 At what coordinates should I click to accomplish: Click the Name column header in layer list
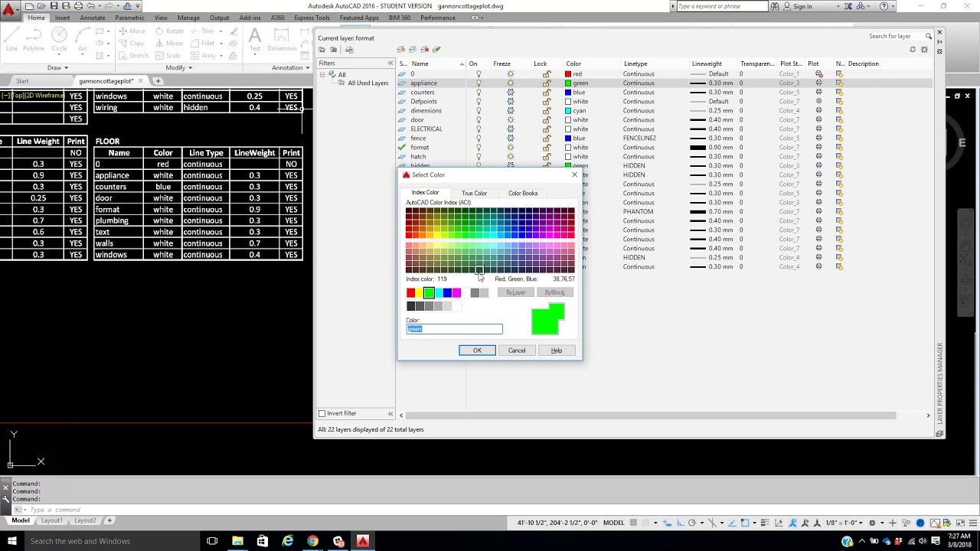point(437,64)
